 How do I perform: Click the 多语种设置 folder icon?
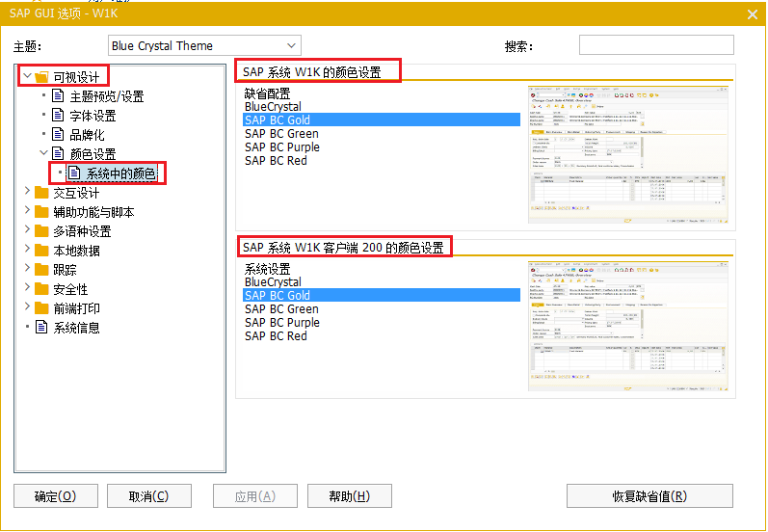42,230
